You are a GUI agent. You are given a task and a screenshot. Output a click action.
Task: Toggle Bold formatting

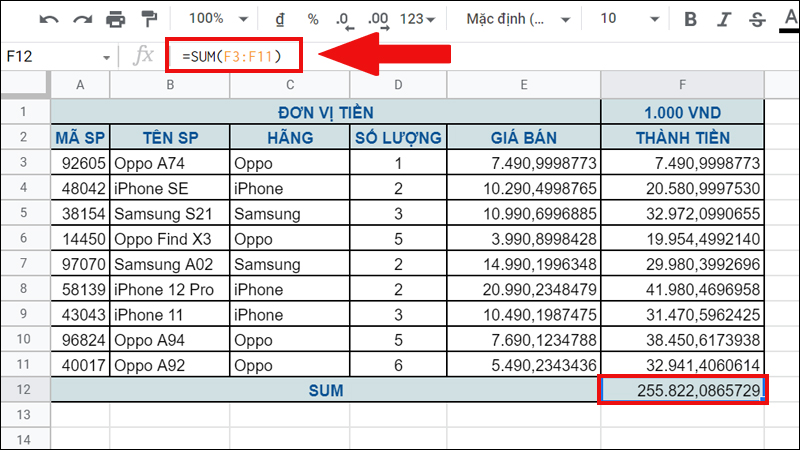[690, 19]
